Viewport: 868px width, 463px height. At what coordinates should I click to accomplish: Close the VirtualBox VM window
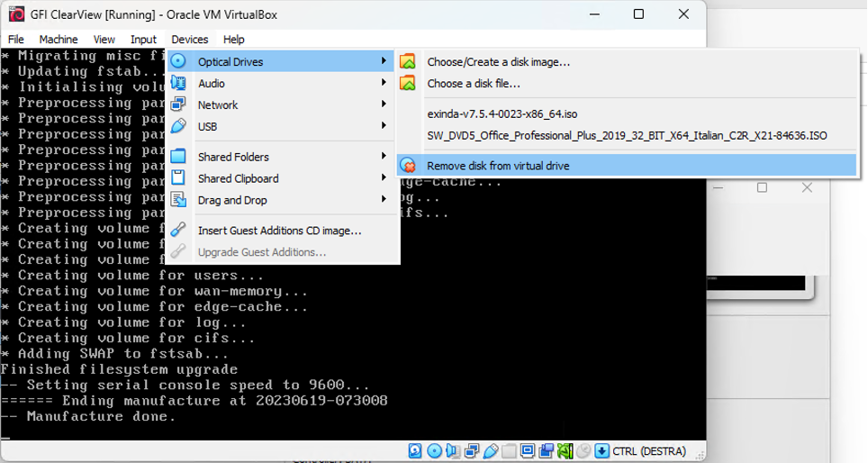point(683,14)
